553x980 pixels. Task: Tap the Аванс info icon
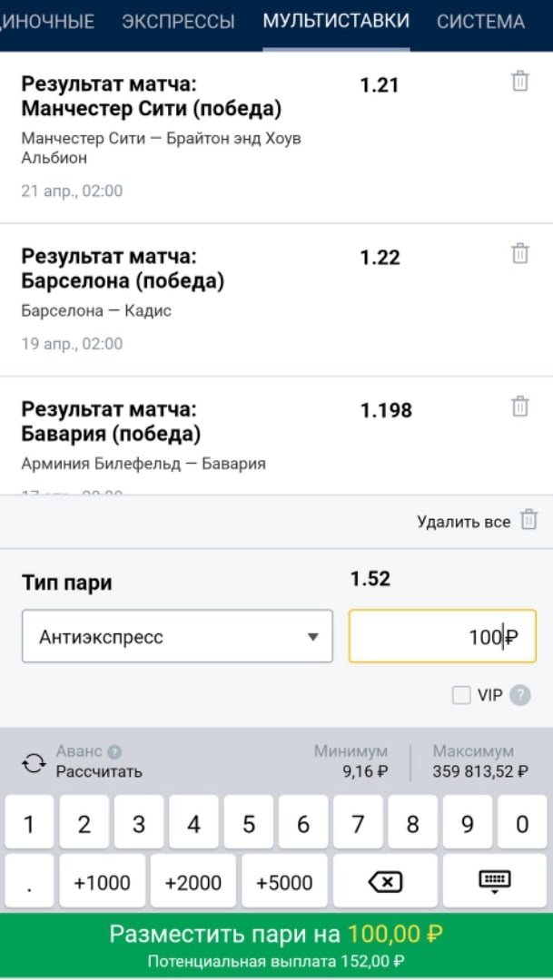pyautogui.click(x=114, y=751)
